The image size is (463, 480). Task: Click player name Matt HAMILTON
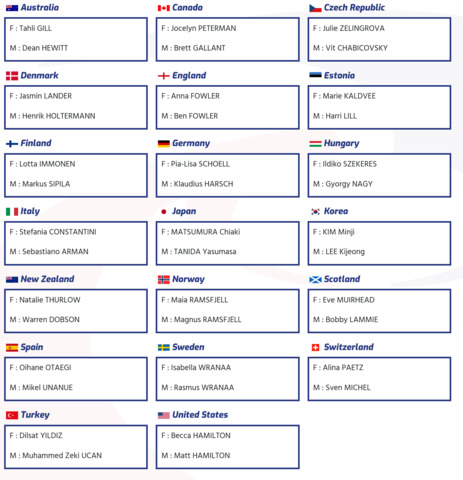202,456
